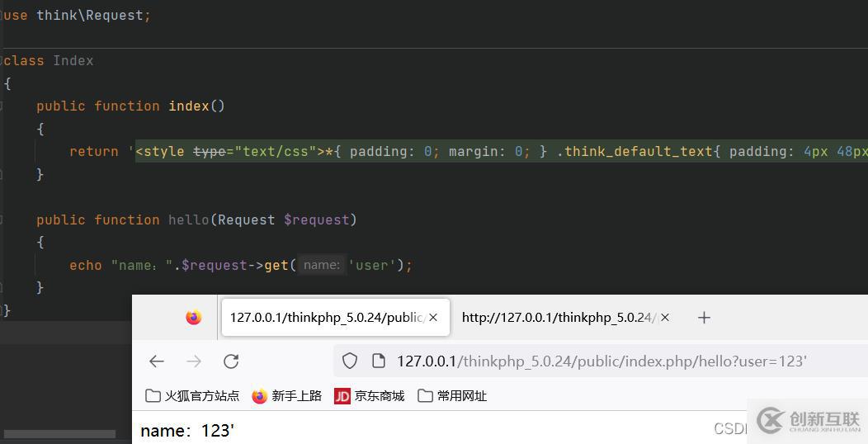Close the second http://127.0.0.1/thinkphp_5.0.24 tab
868x444 pixels.
click(665, 317)
